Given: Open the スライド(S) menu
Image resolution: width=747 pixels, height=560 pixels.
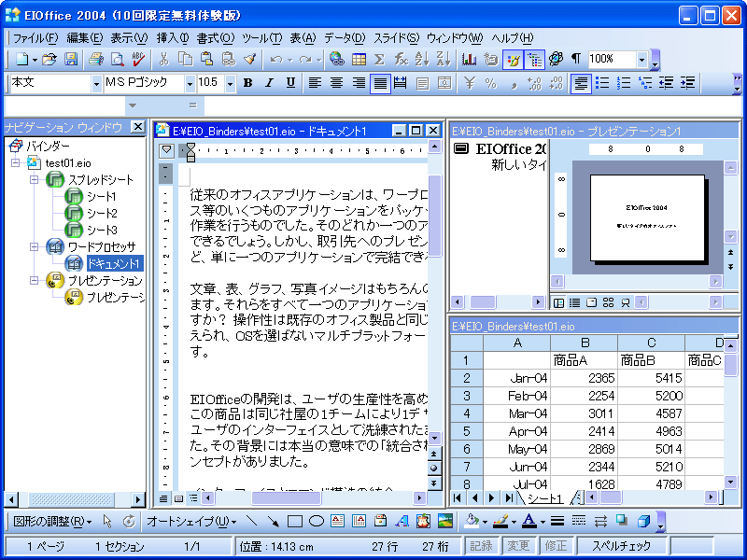Looking at the screenshot, I should [x=396, y=37].
